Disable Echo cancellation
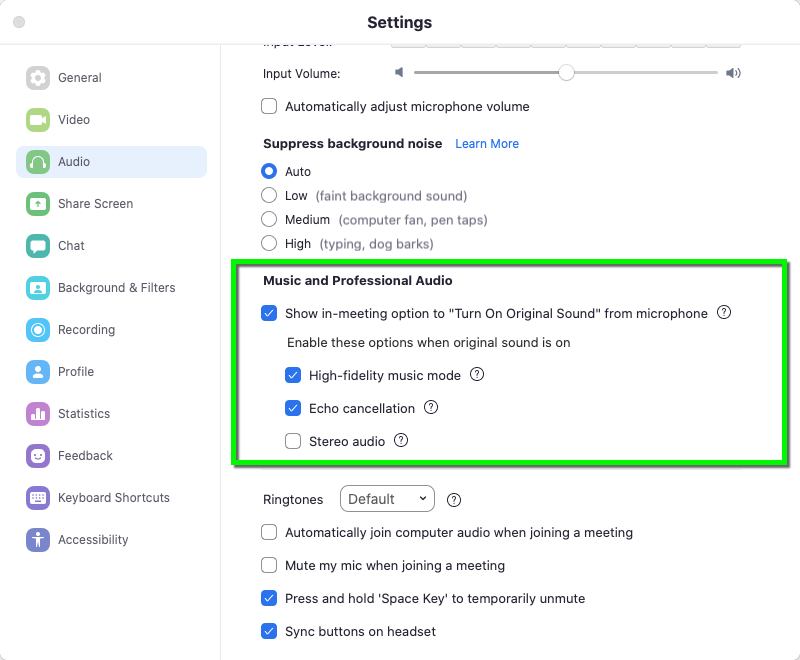 point(293,408)
